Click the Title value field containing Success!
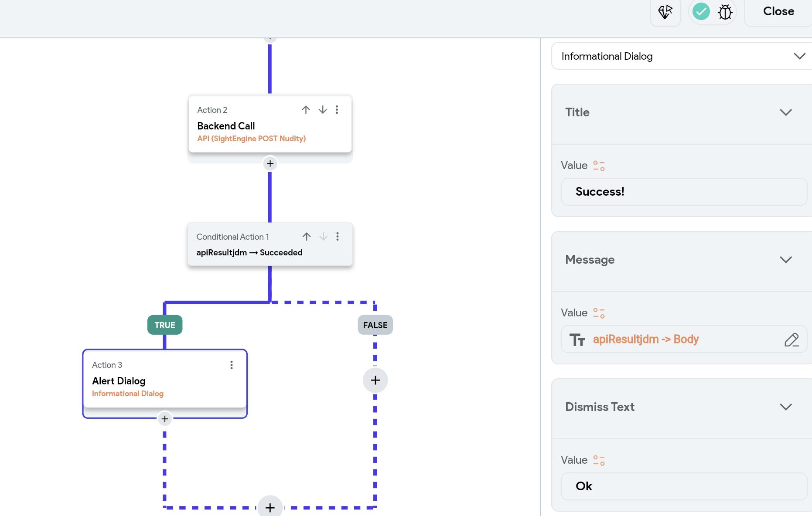Image resolution: width=812 pixels, height=516 pixels. coord(683,192)
